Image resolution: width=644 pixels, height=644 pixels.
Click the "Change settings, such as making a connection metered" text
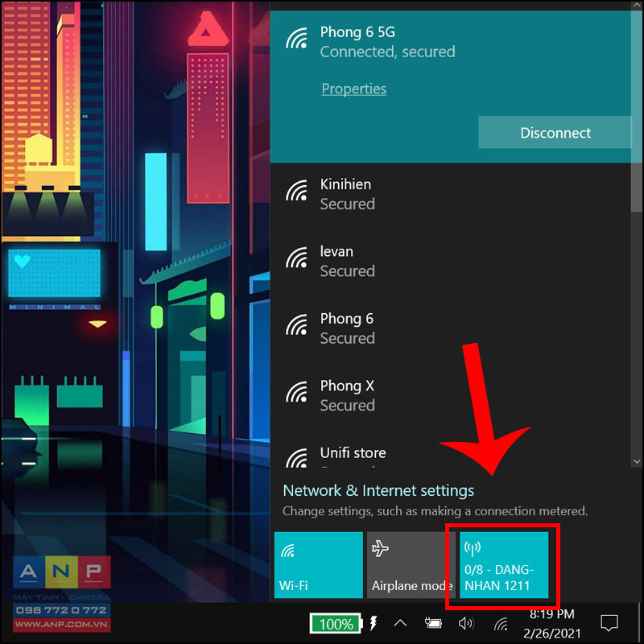point(435,511)
